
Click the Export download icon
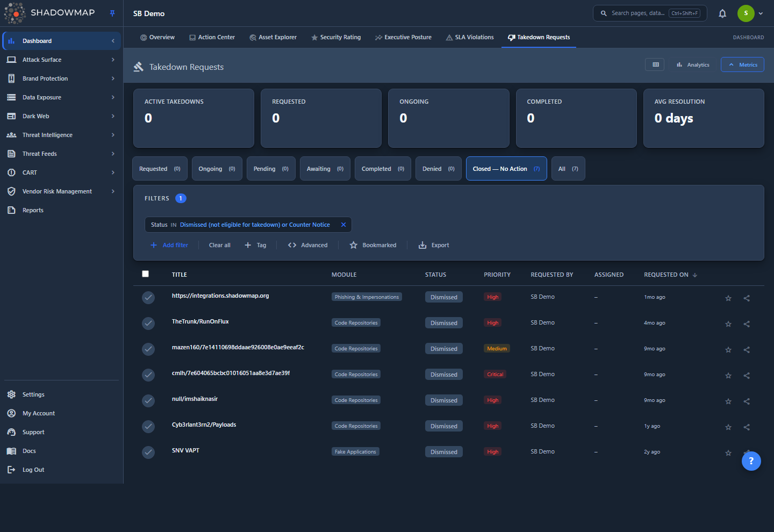(422, 245)
